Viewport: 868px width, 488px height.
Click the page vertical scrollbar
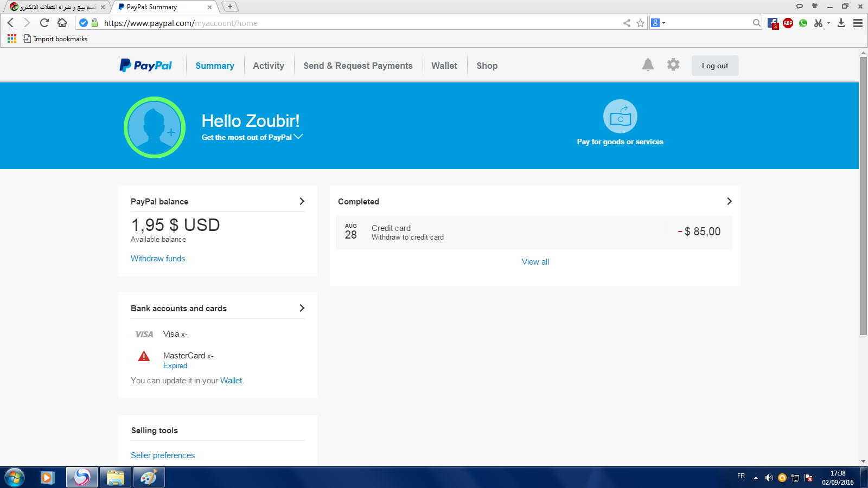pos(863,195)
